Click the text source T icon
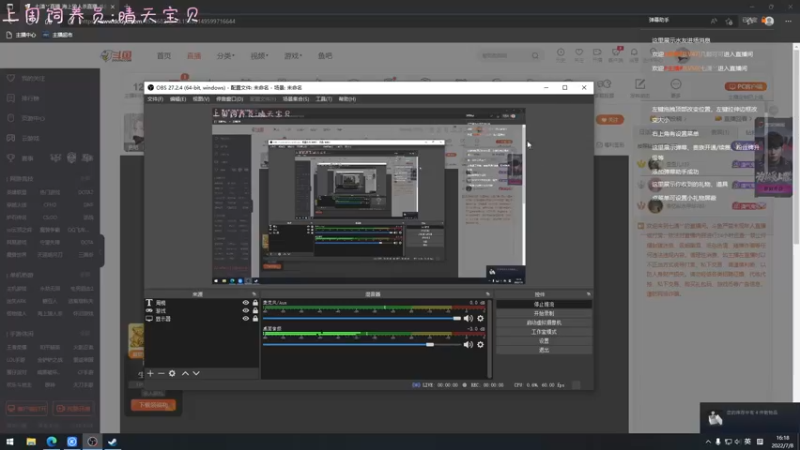Image resolution: width=800 pixels, height=450 pixels. [x=149, y=303]
